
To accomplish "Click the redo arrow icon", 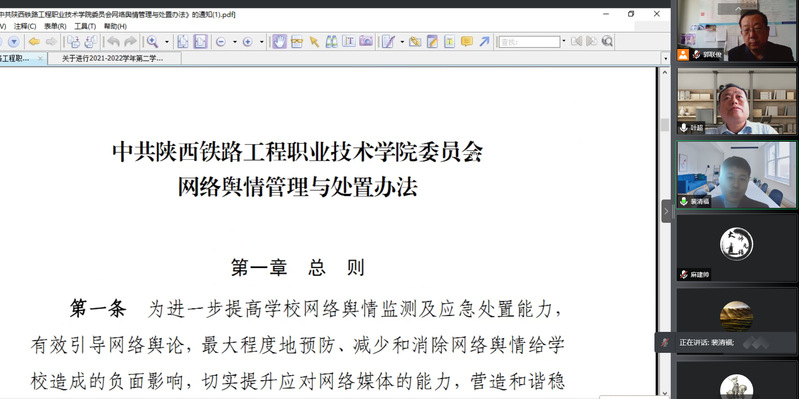I will (130, 42).
